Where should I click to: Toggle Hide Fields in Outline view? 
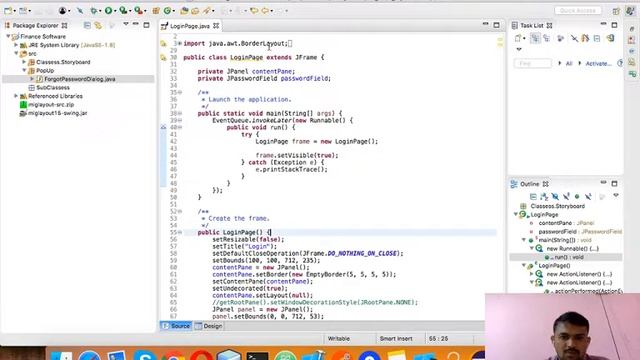tap(555, 197)
